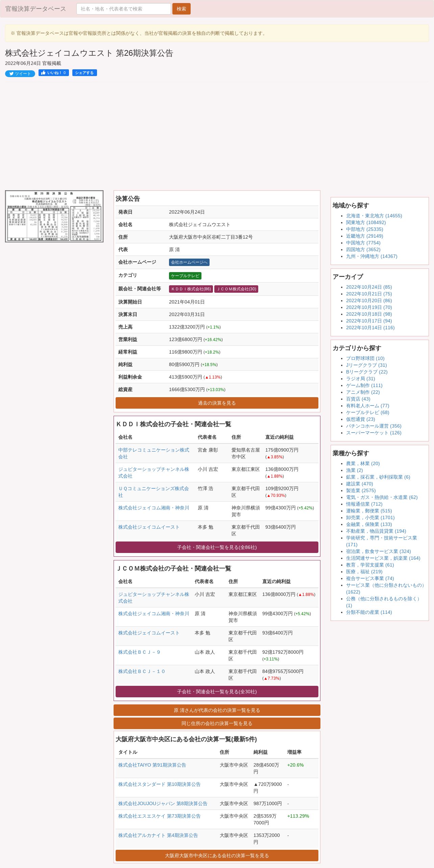Select the ケーブルテレビ category tag
This screenshot has width=434, height=868.
[x=185, y=276]
